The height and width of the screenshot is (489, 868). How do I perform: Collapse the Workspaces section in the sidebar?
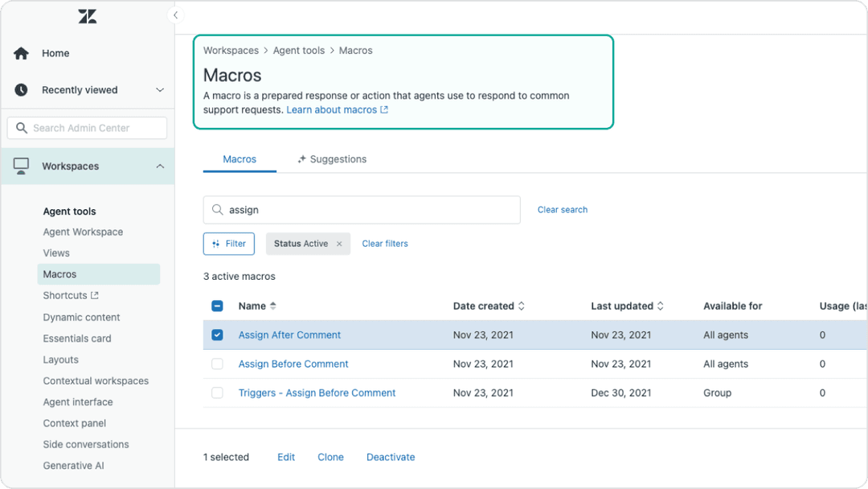click(x=158, y=166)
